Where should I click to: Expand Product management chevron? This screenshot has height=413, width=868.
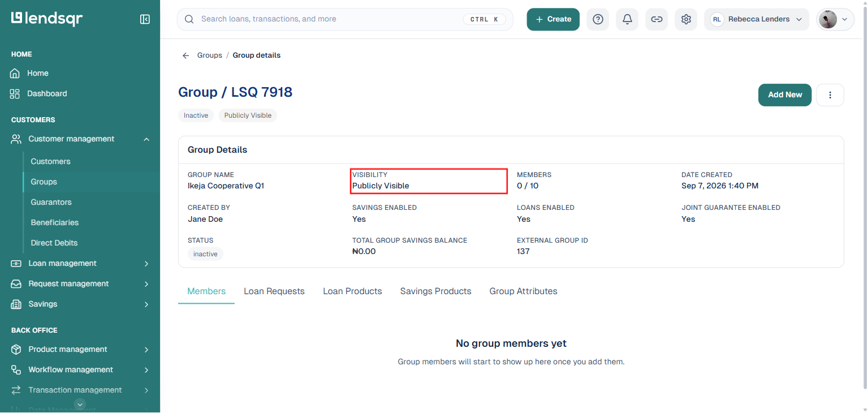(x=146, y=350)
